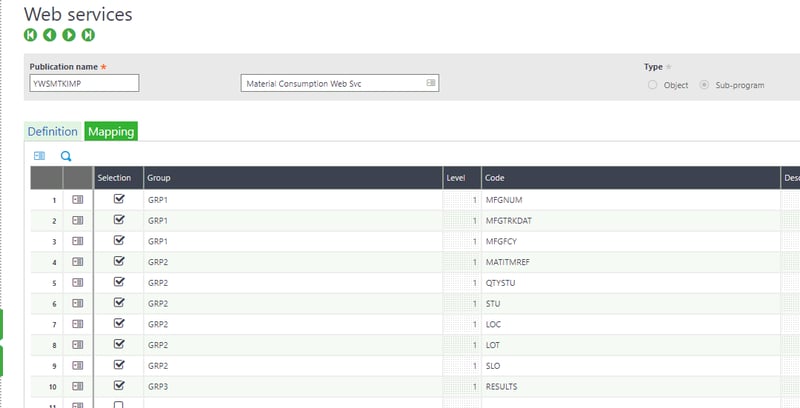Switch to the Definition tab
800x408 pixels.
[x=53, y=131]
